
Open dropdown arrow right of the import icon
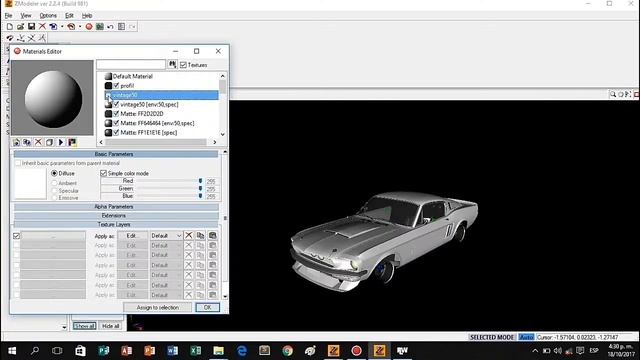pos(62,27)
